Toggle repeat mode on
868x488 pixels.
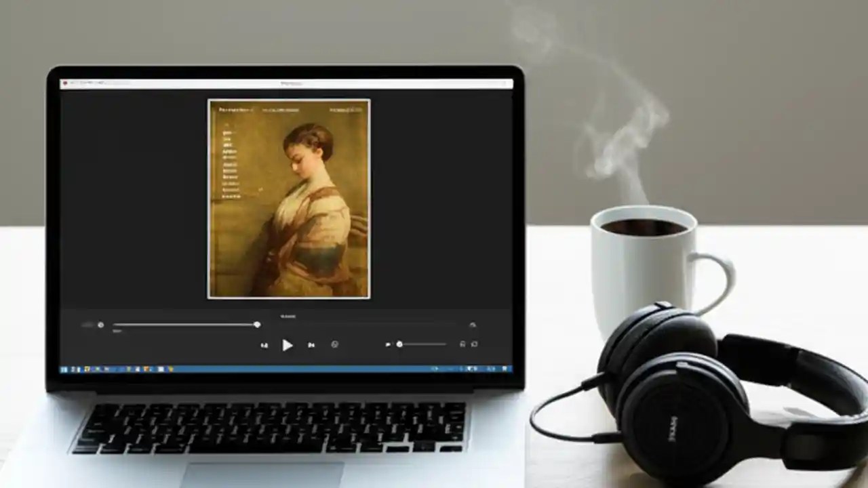click(x=473, y=345)
